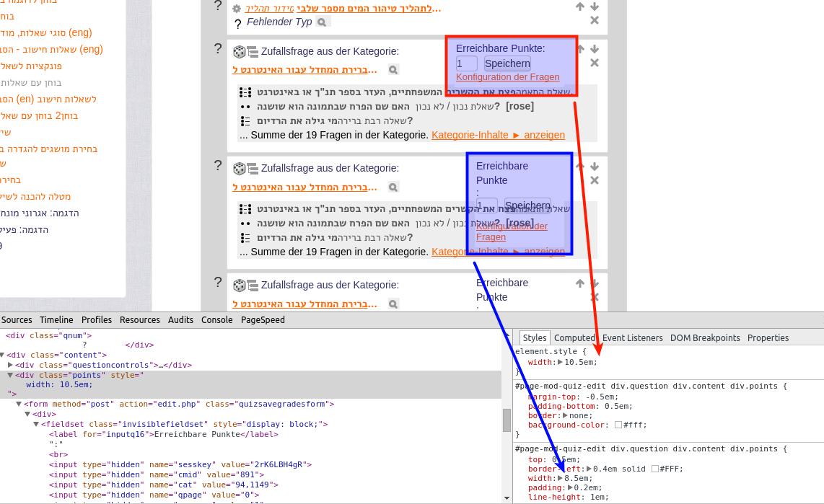This screenshot has width=824, height=504.
Task: Expand the border-left 0.4em solid property triangle
Action: pyautogui.click(x=589, y=469)
